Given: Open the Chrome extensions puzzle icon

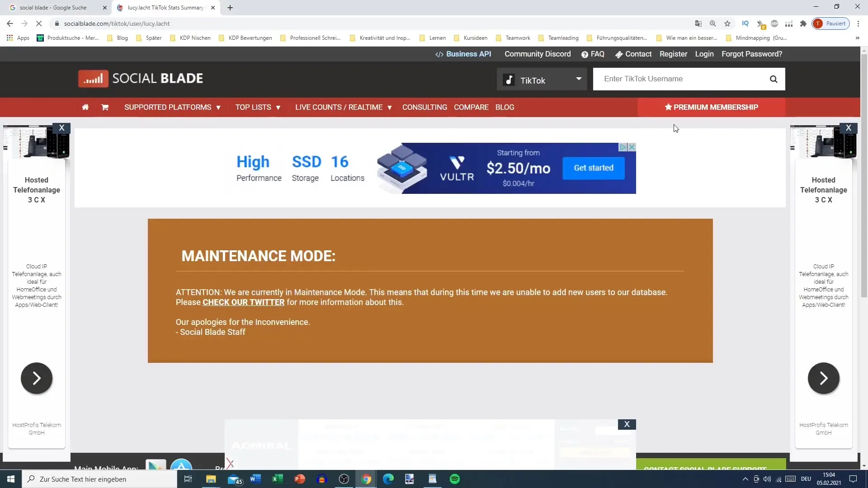Looking at the screenshot, I should coord(803,23).
